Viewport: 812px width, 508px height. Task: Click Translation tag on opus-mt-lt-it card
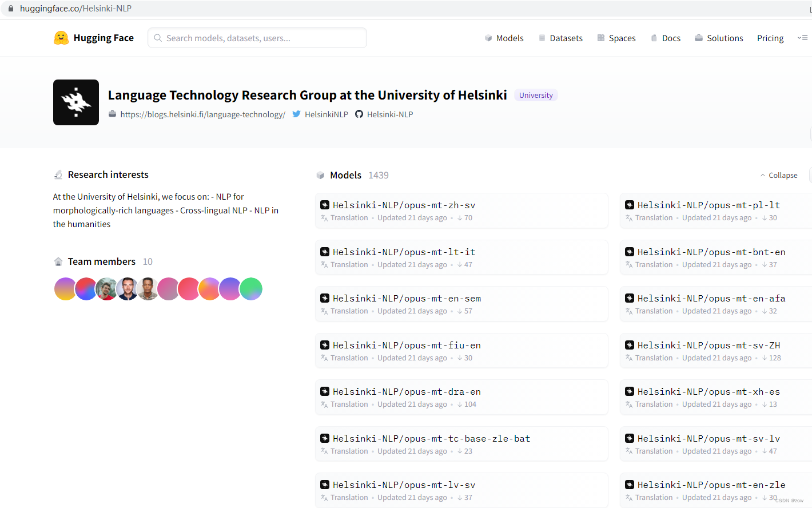tap(349, 265)
